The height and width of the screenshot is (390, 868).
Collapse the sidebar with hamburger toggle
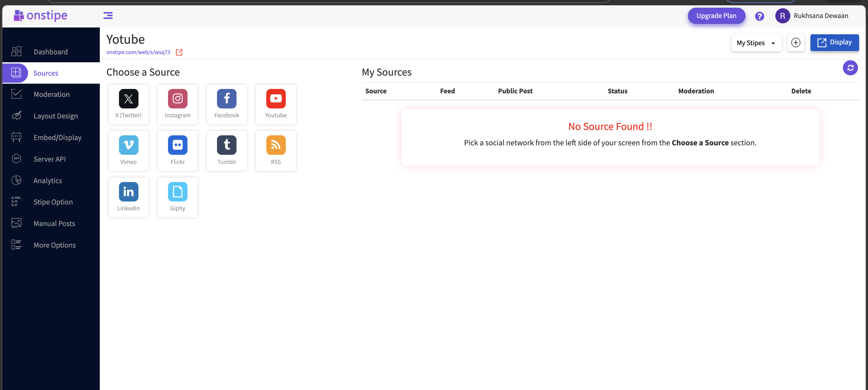coord(108,15)
